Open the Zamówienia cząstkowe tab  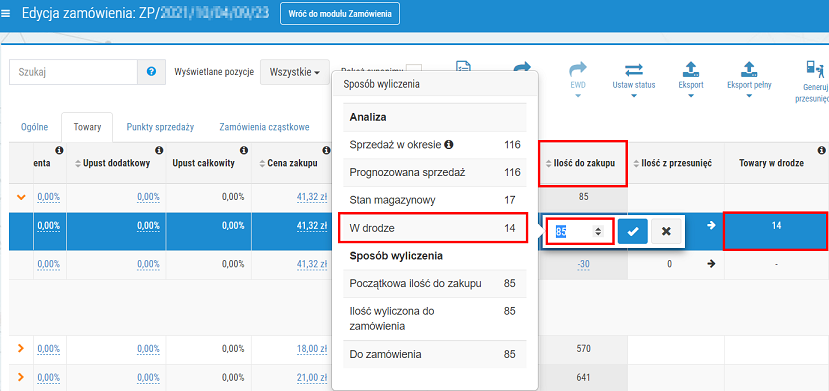[x=264, y=127]
